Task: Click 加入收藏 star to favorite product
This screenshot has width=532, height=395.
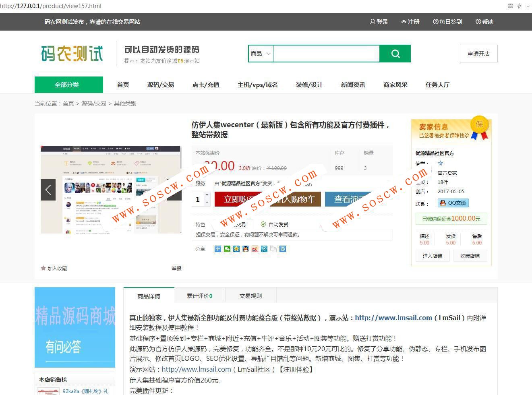Action: 54,268
